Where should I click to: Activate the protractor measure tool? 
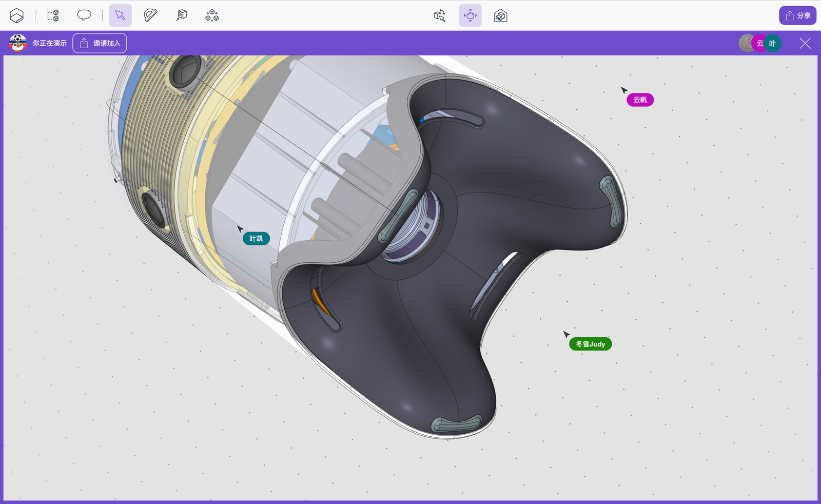150,15
